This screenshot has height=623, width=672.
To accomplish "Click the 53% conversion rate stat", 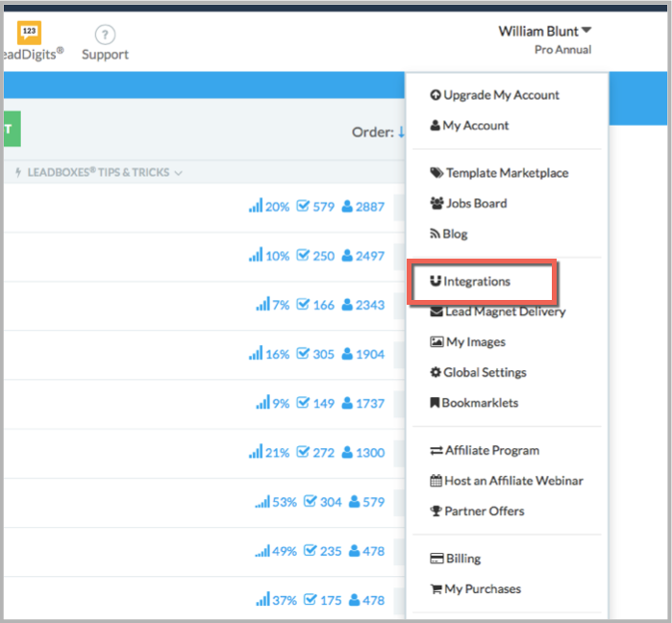I will (276, 502).
